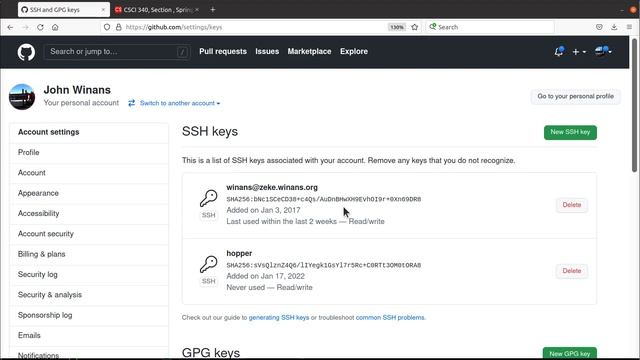Open Appearance settings
This screenshot has width=640, height=360.
pyautogui.click(x=89, y=193)
